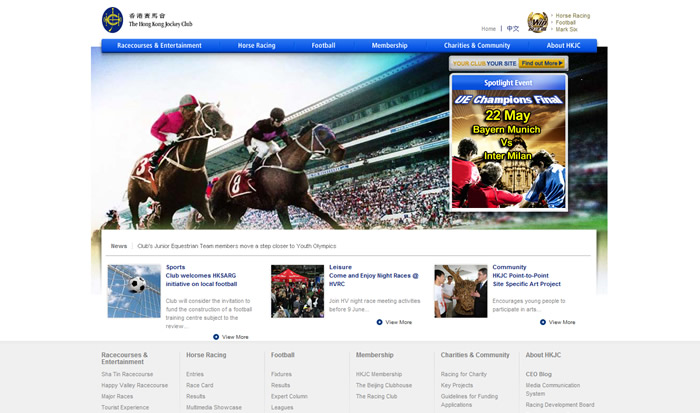This screenshot has width=700, height=413.
Task: Open CEO Blog footer link
Action: [538, 374]
